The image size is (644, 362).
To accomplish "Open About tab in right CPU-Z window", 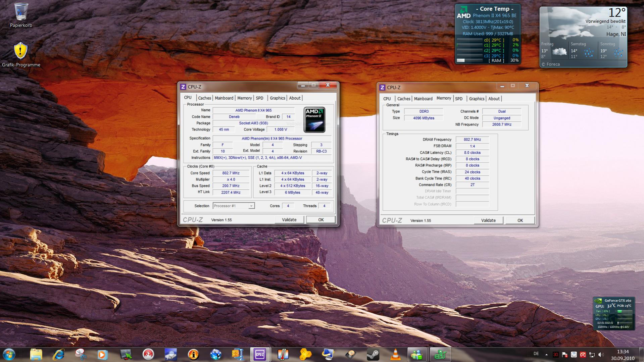I will (x=494, y=99).
